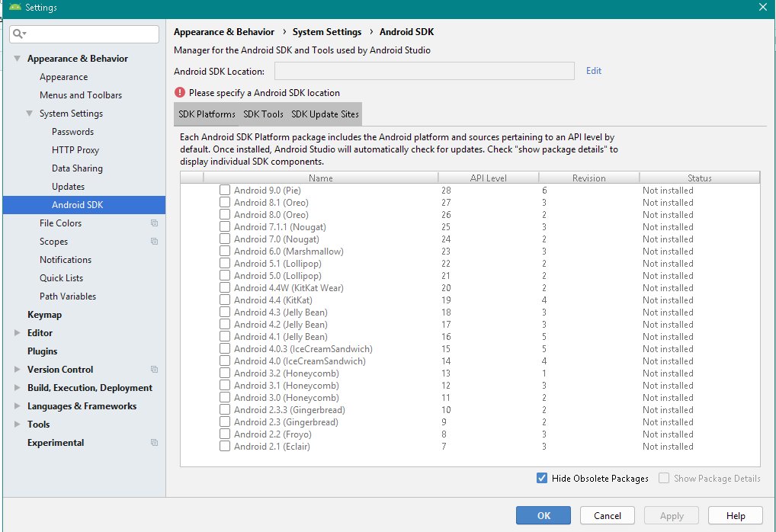
Task: Check the Android 4.0.3 (IceCreamSandwich) checkbox
Action: click(x=225, y=349)
